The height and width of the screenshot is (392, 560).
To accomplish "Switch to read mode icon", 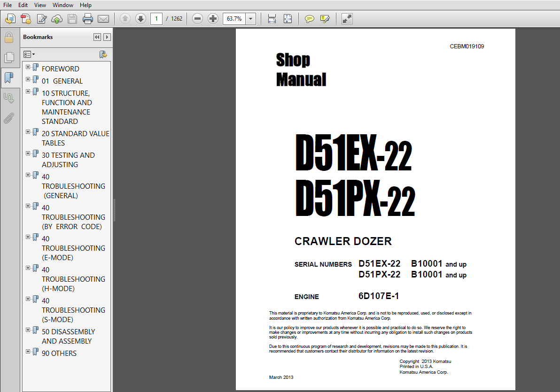I will tap(347, 19).
